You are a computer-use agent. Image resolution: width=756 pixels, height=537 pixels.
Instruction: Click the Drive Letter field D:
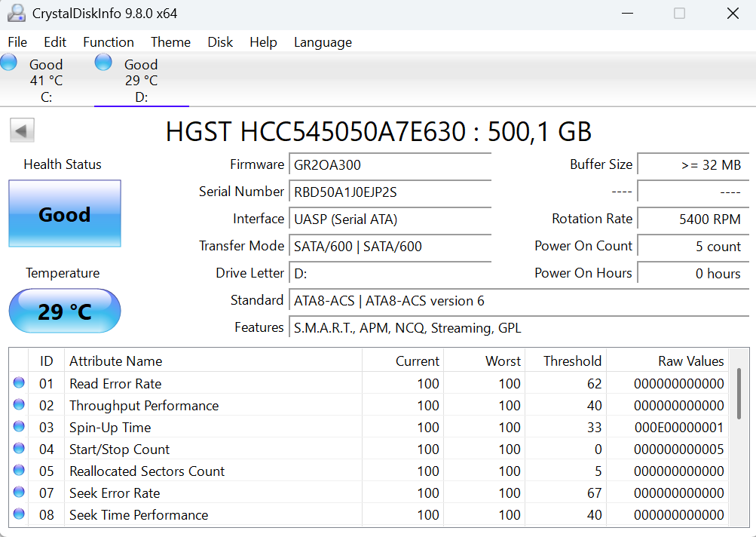(x=390, y=274)
